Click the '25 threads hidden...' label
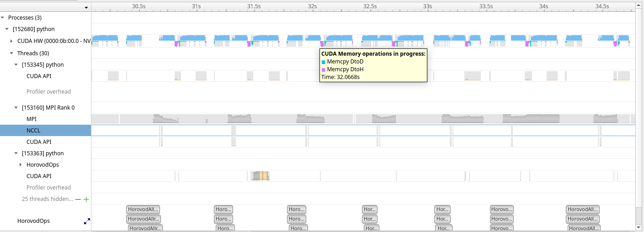Screen dimensions: 644x232 [48, 199]
